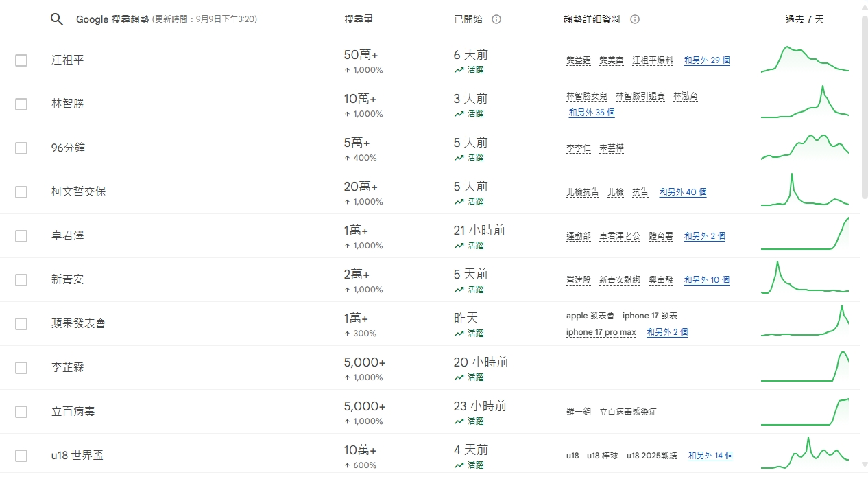Click info icon beside 已開始 header

[x=496, y=19]
